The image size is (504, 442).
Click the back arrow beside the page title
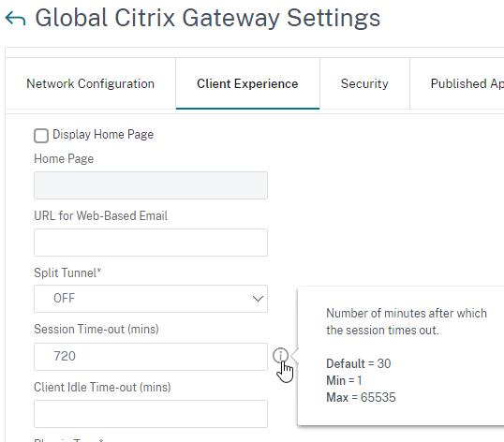tap(15, 18)
